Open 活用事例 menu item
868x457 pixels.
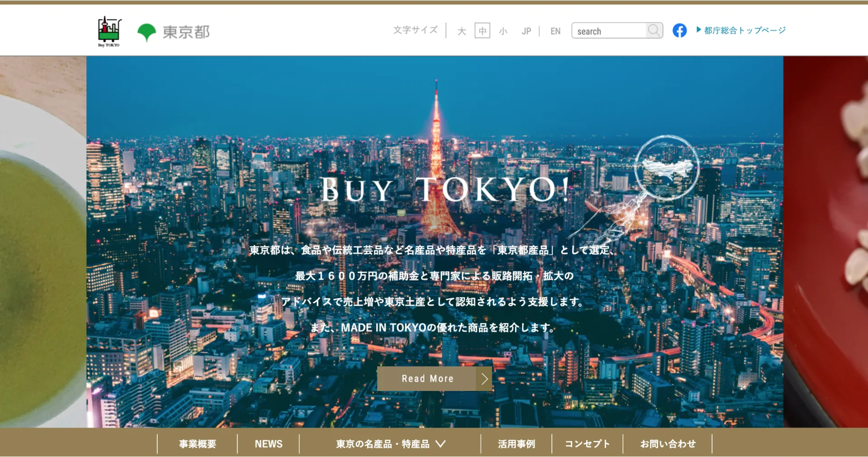pos(516,444)
